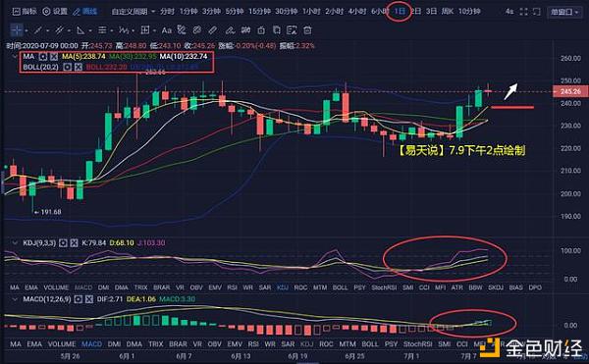Collapse the MA indicator legend chevron

[x=15, y=57]
